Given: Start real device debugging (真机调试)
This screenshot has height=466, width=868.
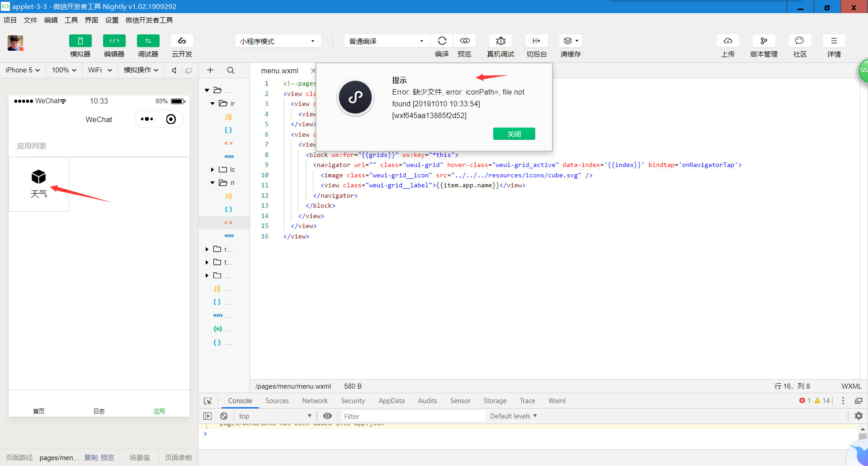Looking at the screenshot, I should click(x=500, y=41).
